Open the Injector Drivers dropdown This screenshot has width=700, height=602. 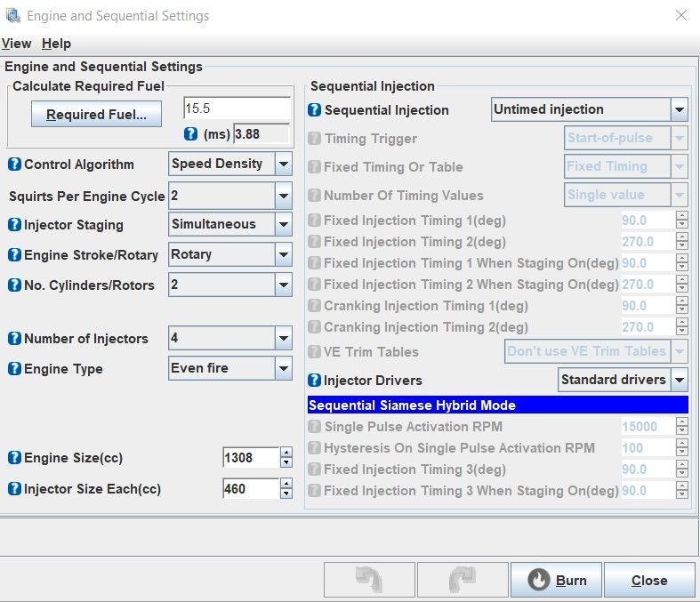(680, 381)
